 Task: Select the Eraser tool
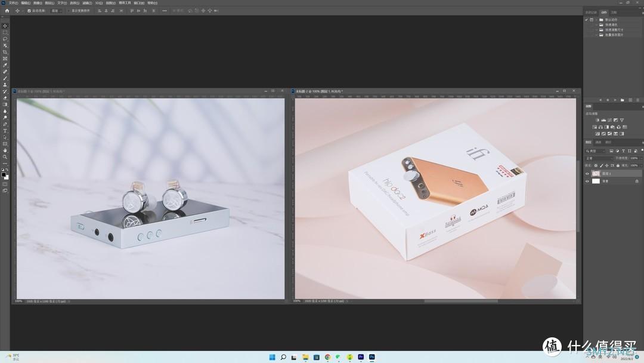pyautogui.click(x=5, y=99)
